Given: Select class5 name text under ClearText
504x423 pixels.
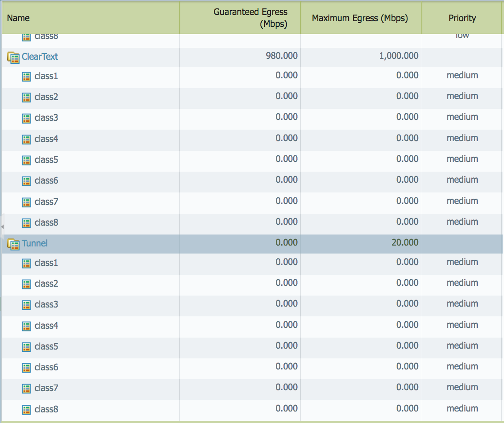Looking at the screenshot, I should [x=47, y=160].
